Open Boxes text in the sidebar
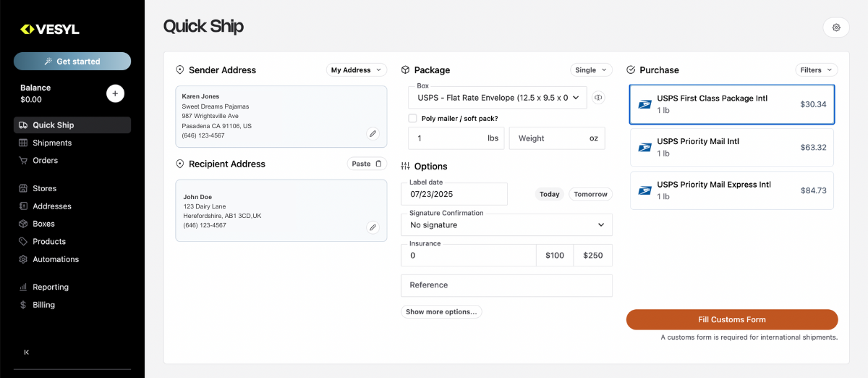This screenshot has width=868, height=378. coord(43,224)
